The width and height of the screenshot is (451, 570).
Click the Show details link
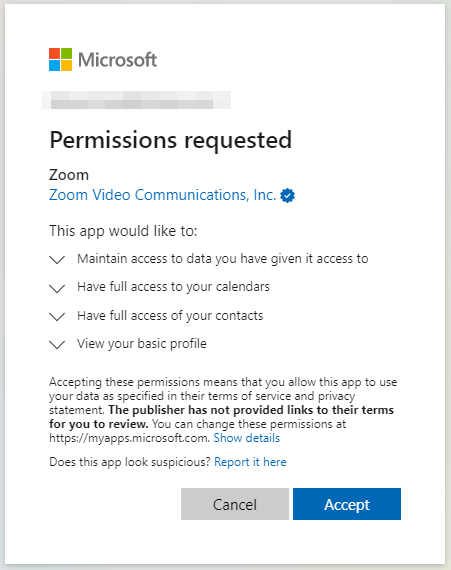point(246,438)
